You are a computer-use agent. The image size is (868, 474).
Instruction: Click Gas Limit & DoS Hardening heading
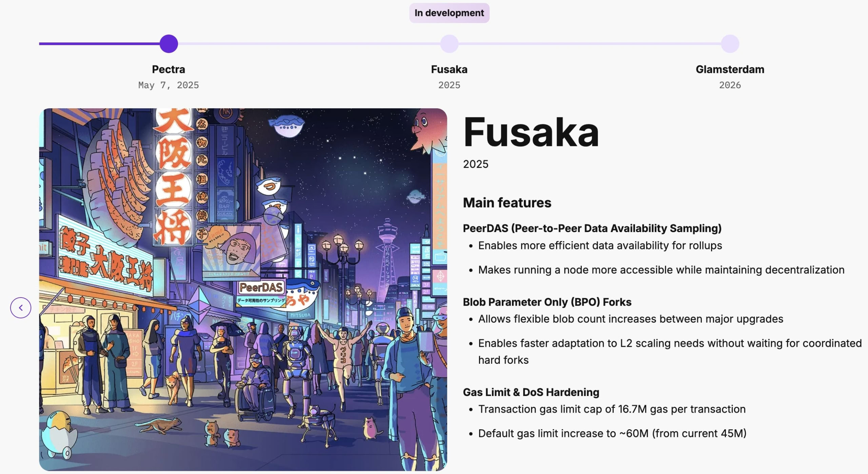tap(531, 392)
